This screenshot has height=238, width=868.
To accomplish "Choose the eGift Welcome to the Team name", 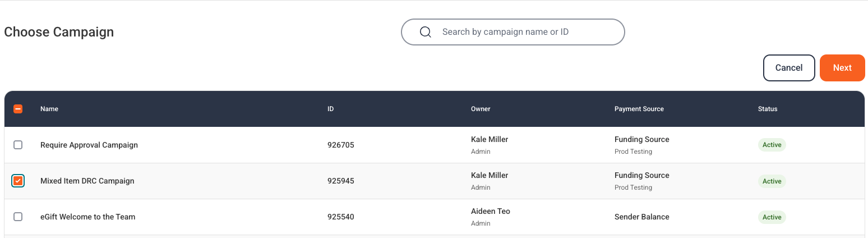I will pos(88,217).
